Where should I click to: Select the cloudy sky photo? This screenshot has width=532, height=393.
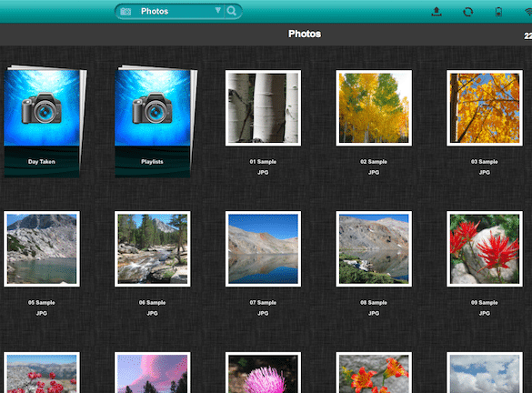point(485,372)
